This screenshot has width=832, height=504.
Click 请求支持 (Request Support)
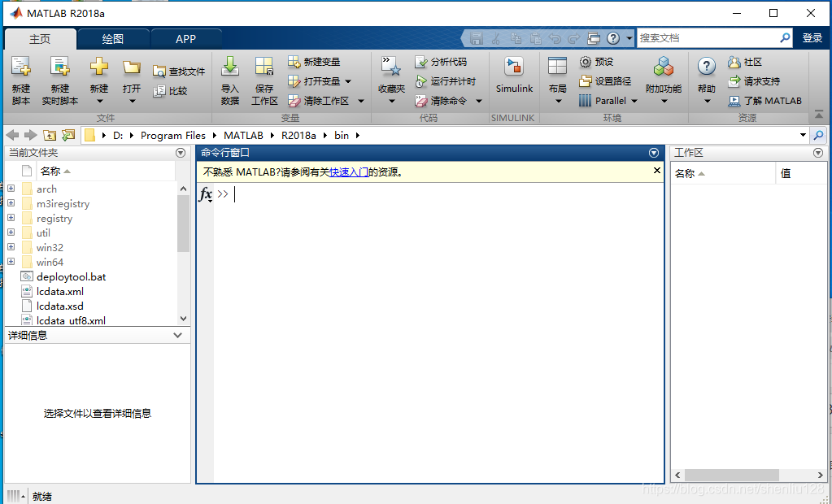[754, 81]
